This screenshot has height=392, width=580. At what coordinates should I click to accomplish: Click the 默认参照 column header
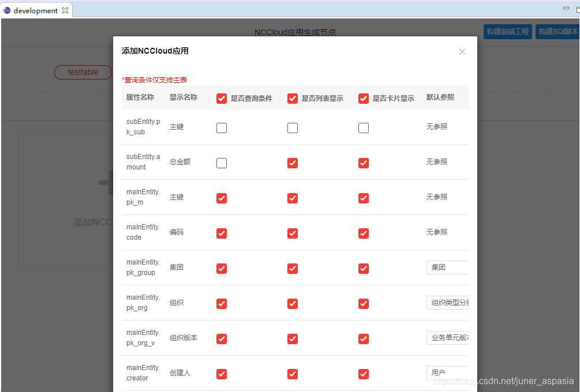(x=440, y=97)
